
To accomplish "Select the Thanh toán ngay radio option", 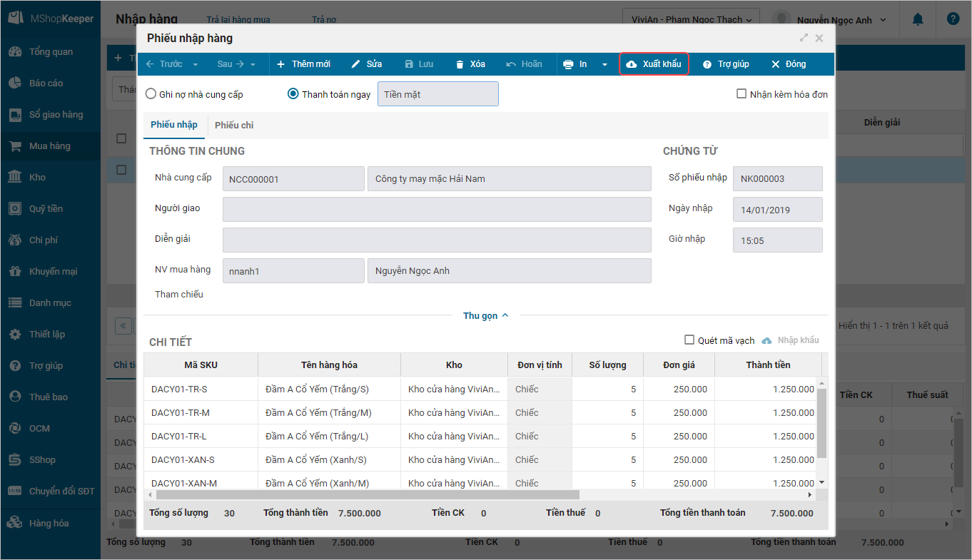I will click(x=293, y=94).
